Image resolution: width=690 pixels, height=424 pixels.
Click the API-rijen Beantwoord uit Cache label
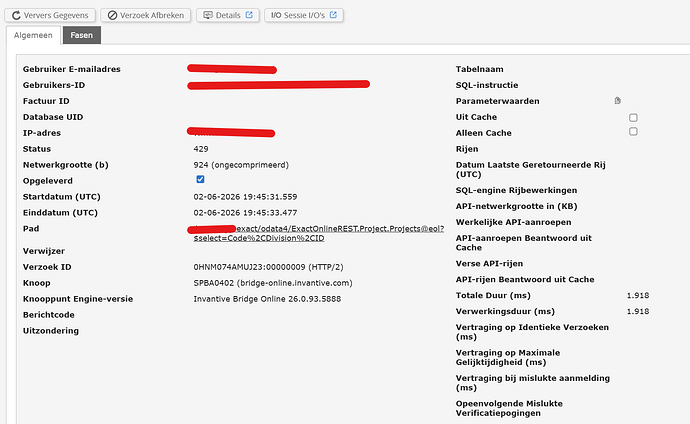[525, 279]
